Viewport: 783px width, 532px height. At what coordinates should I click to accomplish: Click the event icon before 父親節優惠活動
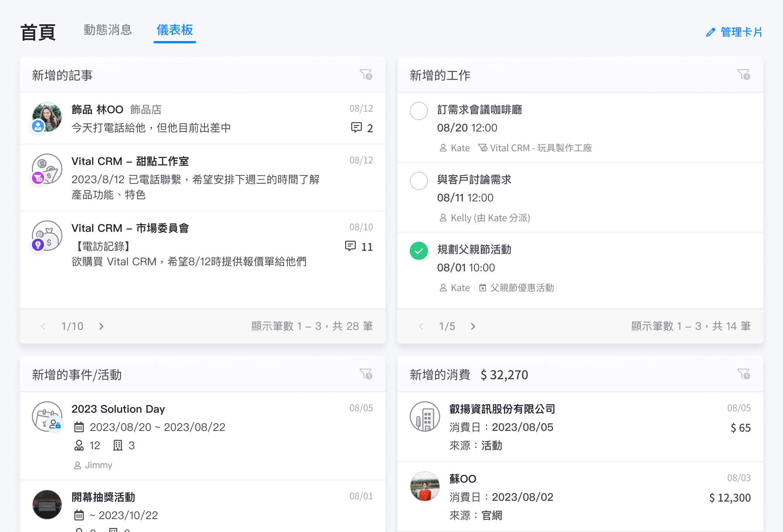pyautogui.click(x=483, y=288)
